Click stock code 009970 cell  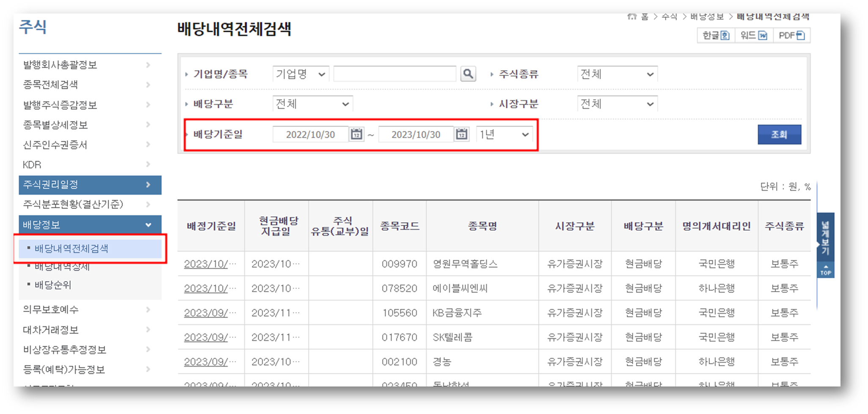click(x=400, y=264)
